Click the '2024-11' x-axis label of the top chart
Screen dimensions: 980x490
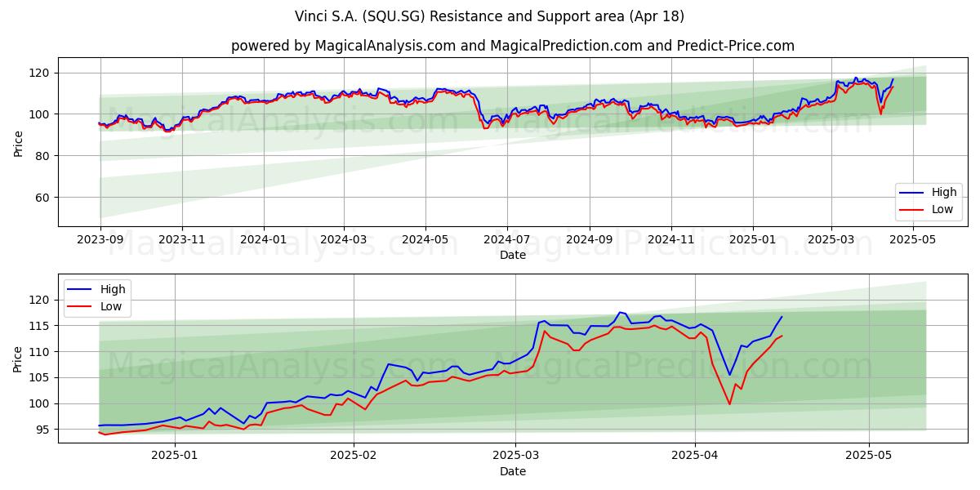coord(670,241)
